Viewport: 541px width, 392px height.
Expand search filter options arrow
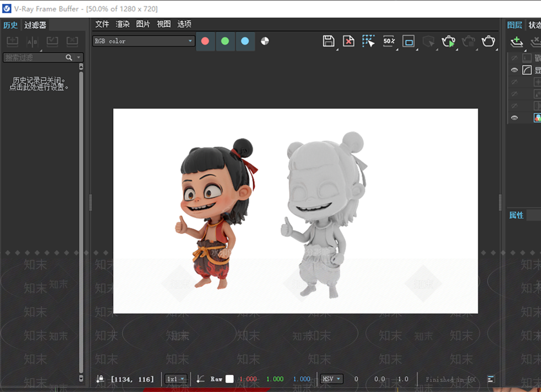[79, 57]
